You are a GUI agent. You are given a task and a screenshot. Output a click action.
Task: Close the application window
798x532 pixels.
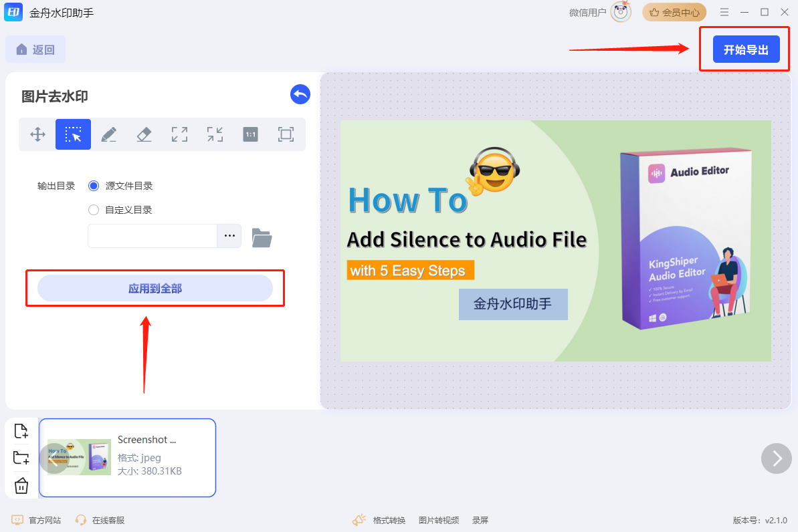[785, 12]
